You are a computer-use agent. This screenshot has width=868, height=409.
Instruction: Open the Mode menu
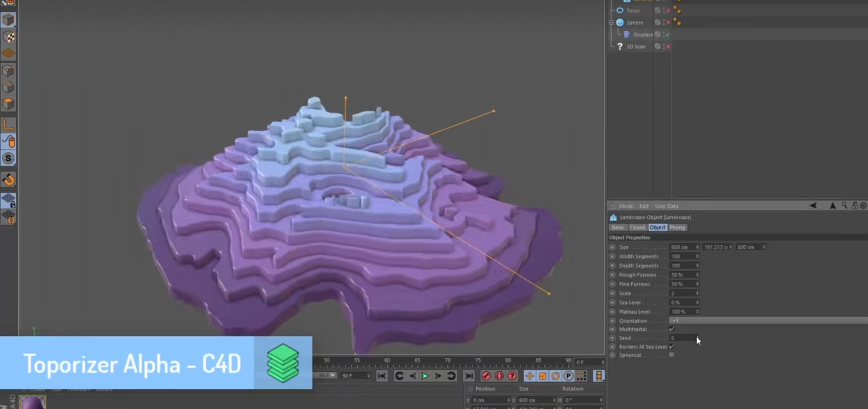pos(626,206)
